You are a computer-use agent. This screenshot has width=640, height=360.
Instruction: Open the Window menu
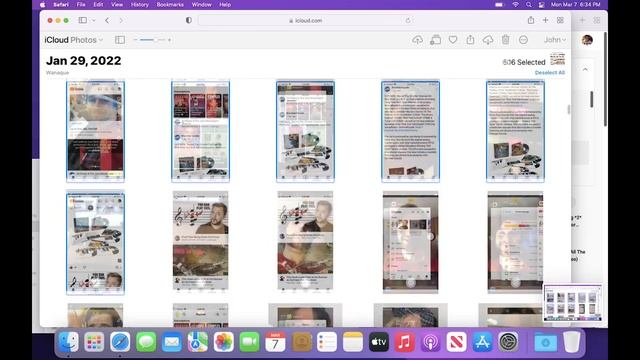pos(202,4)
